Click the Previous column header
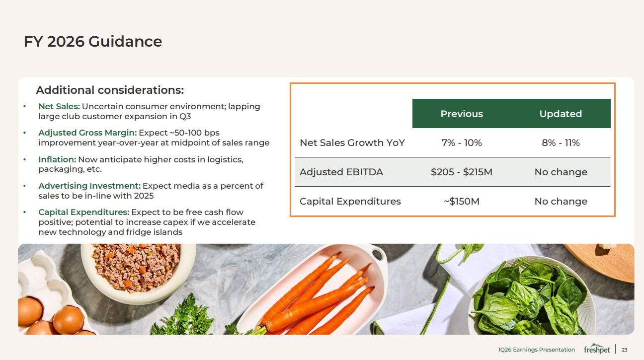 pos(462,114)
